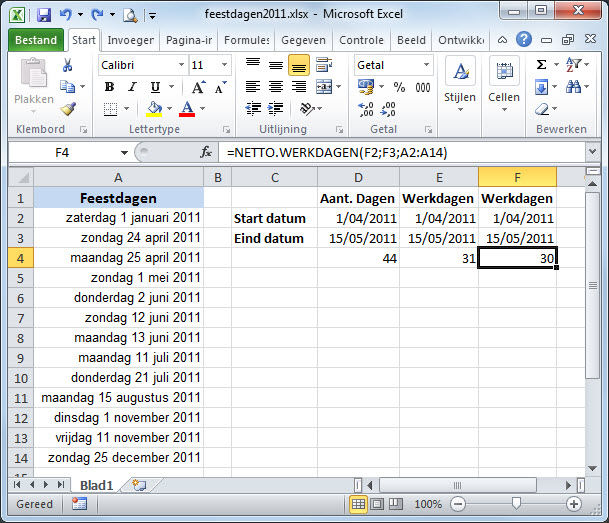Copy selection with the Copy icon
Screen dimensions: 609x523
tap(68, 86)
